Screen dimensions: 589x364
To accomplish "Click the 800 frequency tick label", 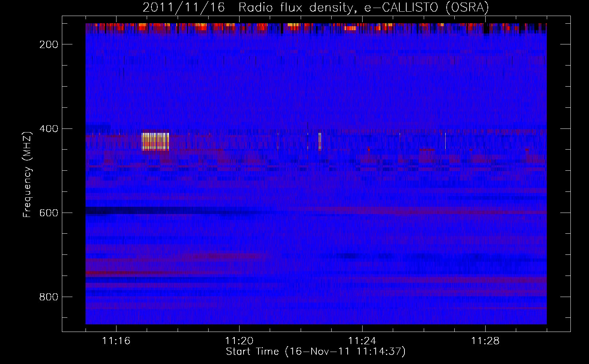I will coord(48,297).
